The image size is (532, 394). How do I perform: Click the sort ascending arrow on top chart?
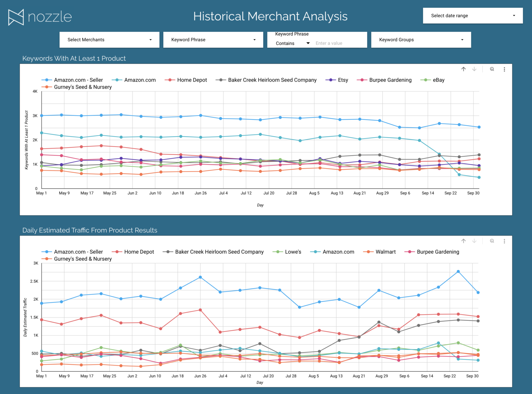[463, 69]
